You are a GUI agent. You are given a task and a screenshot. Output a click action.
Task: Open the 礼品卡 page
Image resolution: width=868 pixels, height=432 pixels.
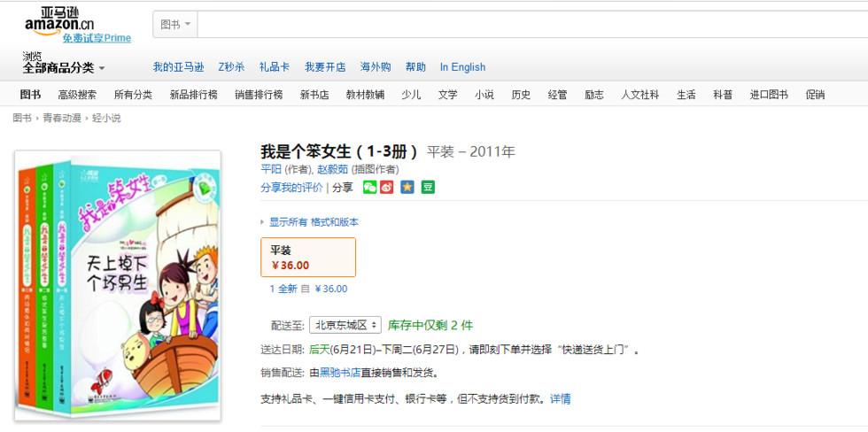(x=274, y=67)
